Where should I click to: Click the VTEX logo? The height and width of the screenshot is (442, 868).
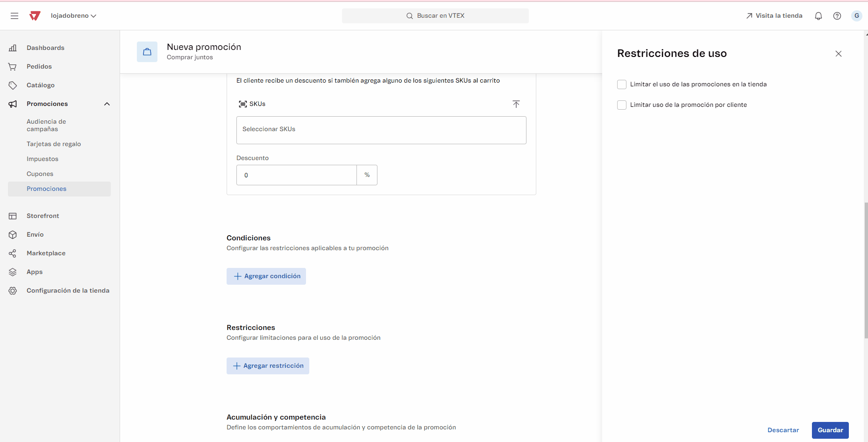[x=35, y=15]
